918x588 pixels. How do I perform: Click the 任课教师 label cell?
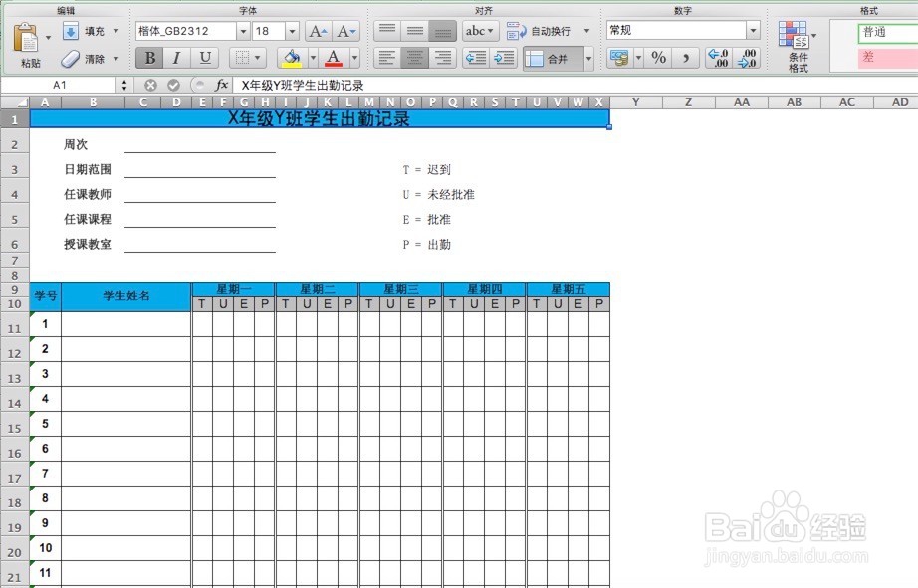pyautogui.click(x=88, y=194)
